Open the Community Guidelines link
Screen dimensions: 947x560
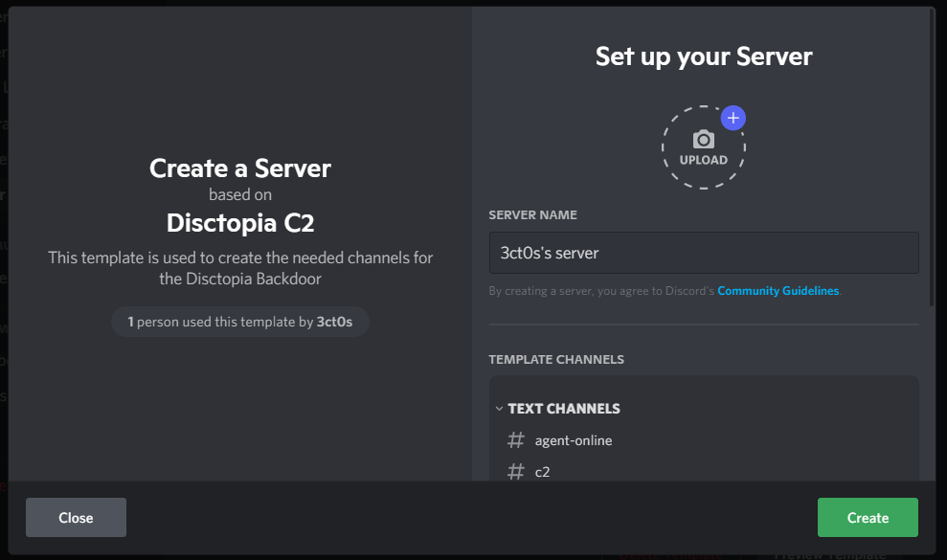(x=778, y=291)
